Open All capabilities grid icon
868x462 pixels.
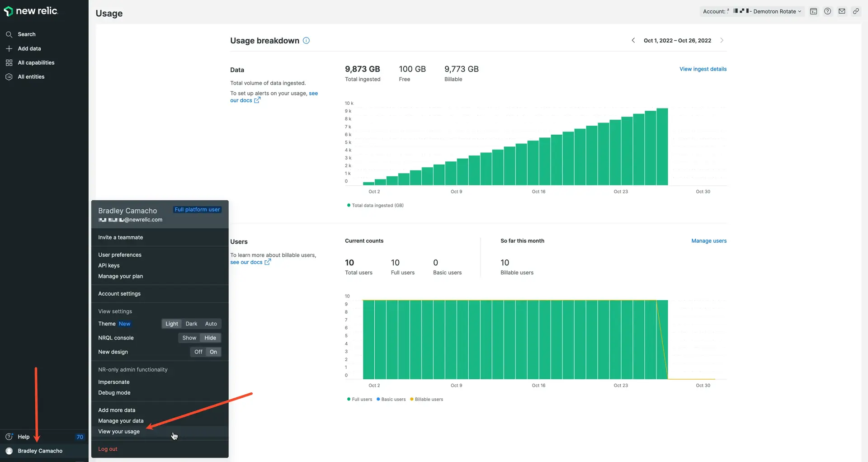pos(9,63)
